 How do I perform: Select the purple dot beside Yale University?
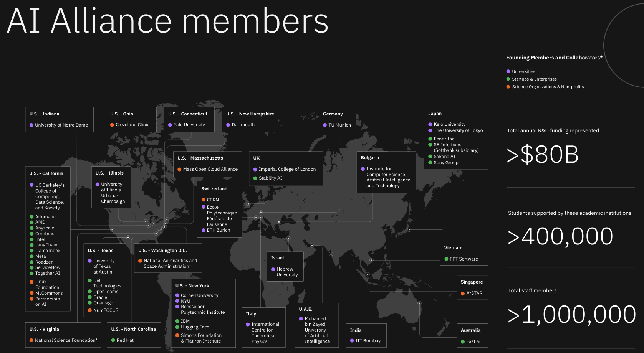(169, 124)
